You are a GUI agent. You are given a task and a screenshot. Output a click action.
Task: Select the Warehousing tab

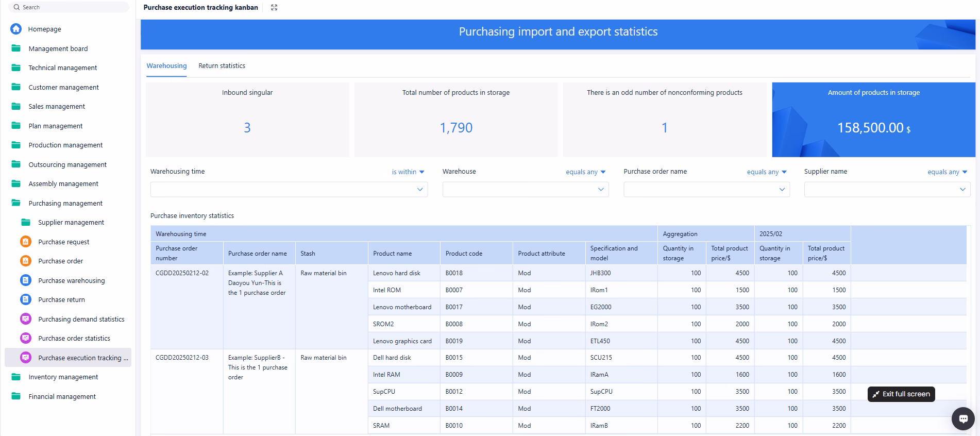pyautogui.click(x=166, y=66)
